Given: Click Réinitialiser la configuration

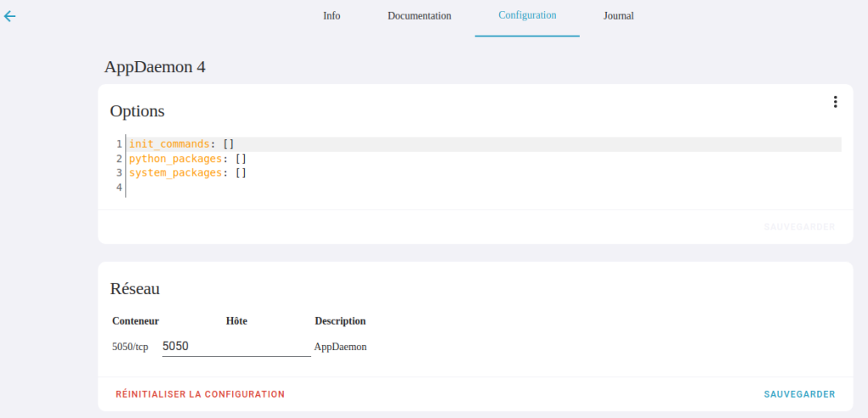Looking at the screenshot, I should pos(200,394).
